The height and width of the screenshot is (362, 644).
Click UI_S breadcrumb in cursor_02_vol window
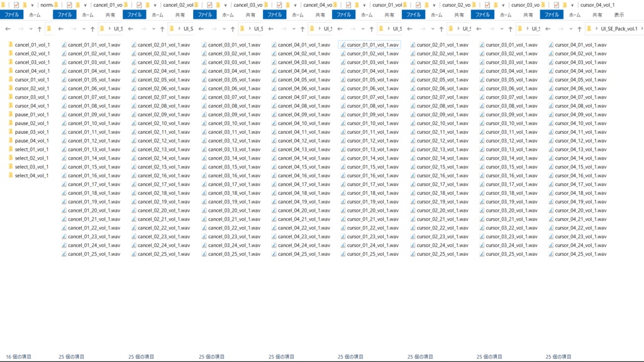[x=467, y=29]
